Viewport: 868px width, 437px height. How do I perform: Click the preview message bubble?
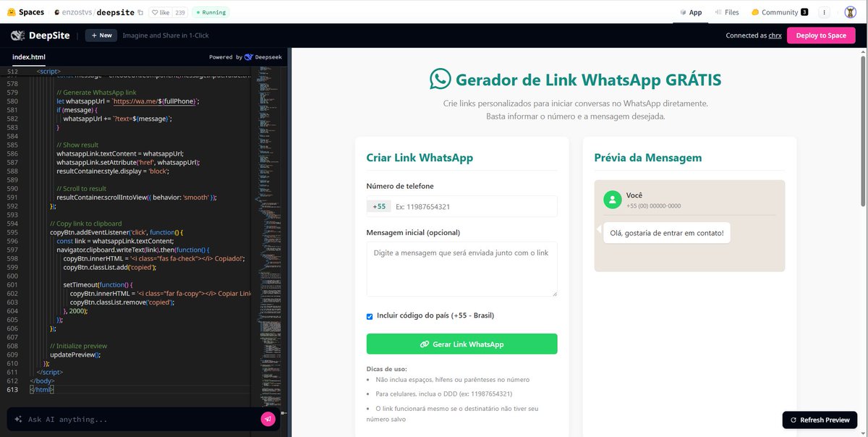[667, 233]
